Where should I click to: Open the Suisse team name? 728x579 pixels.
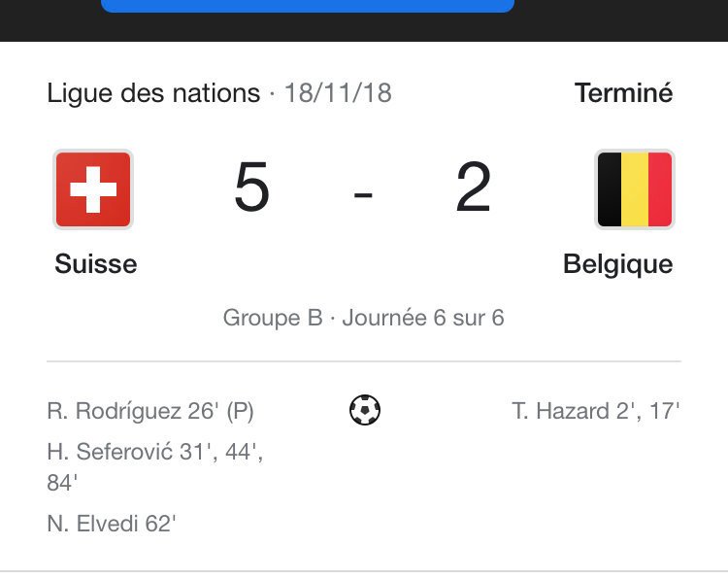pos(96,264)
